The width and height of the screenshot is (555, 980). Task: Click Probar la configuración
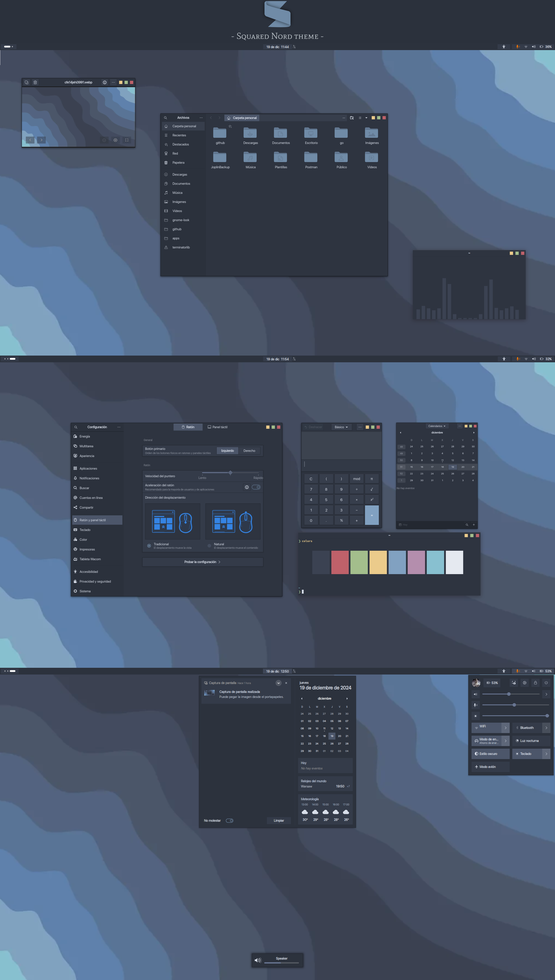[x=203, y=562]
